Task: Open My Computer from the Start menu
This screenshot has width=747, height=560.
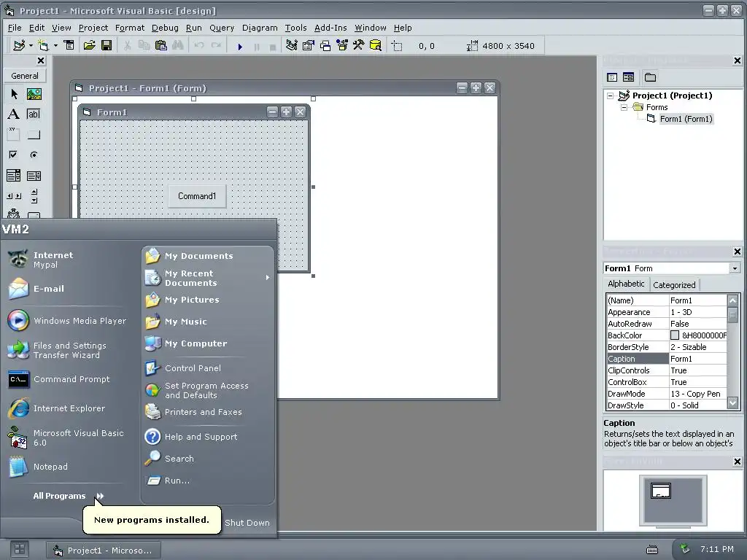Action: point(196,343)
